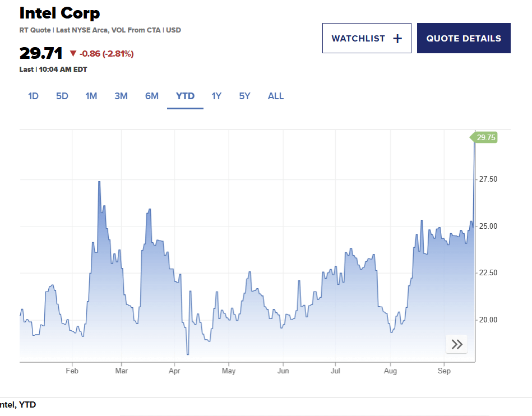
Task: Click the Intel Corp title heading
Action: coord(59,13)
